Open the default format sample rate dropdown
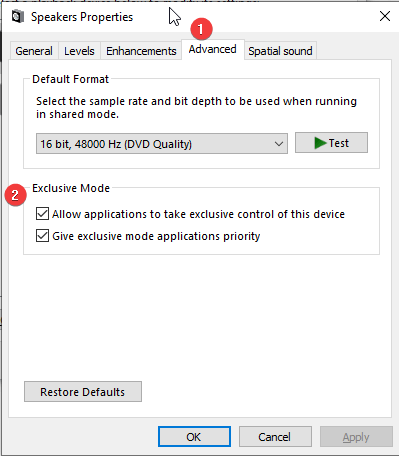This screenshot has height=456, width=399. (162, 144)
